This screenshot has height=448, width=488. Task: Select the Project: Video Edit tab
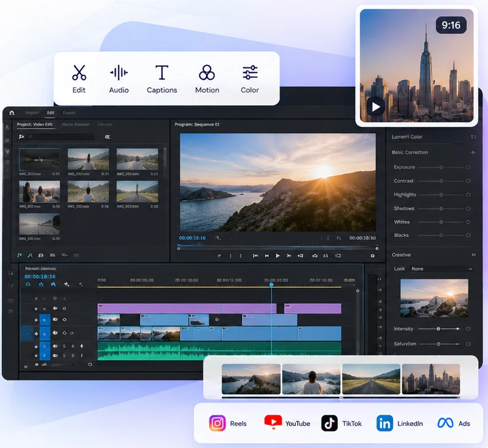[35, 124]
